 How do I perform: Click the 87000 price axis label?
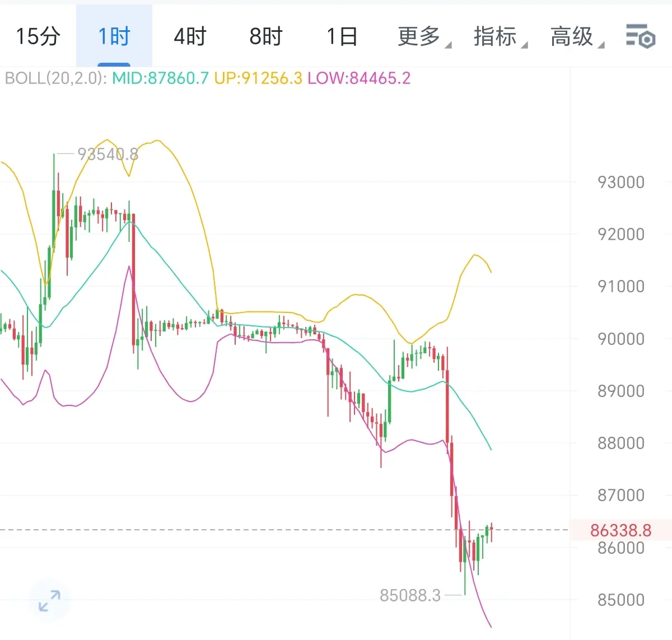click(621, 495)
